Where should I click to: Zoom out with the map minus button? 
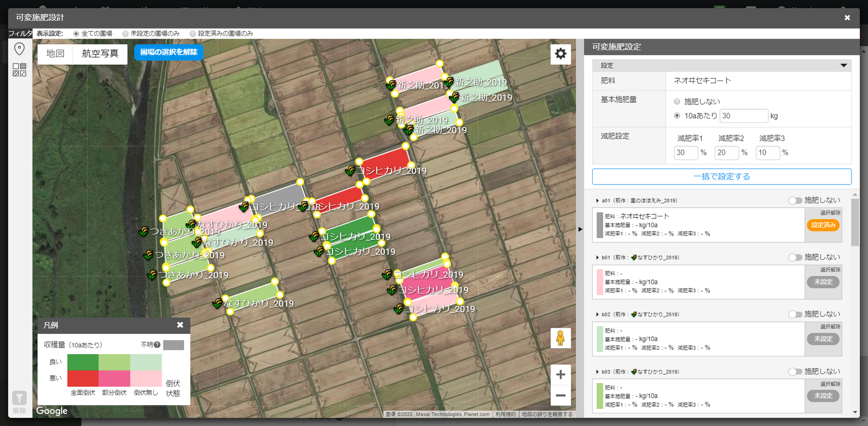(x=560, y=396)
